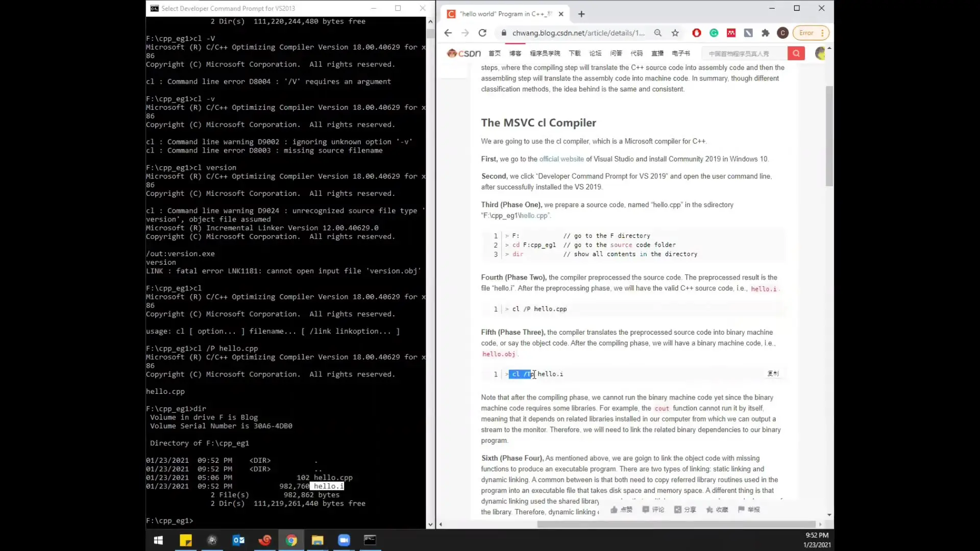The height and width of the screenshot is (551, 980).
Task: Open red swirl app on taskbar
Action: tap(265, 540)
